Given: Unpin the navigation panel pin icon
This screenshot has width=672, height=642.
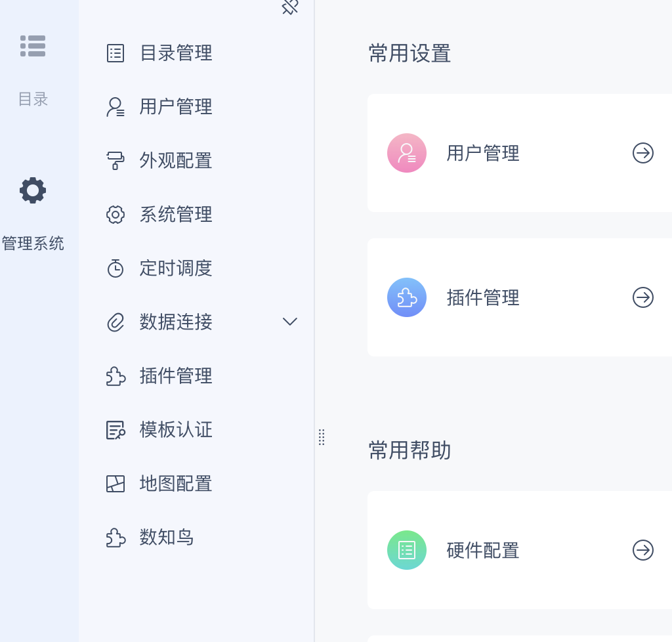Looking at the screenshot, I should [x=290, y=6].
